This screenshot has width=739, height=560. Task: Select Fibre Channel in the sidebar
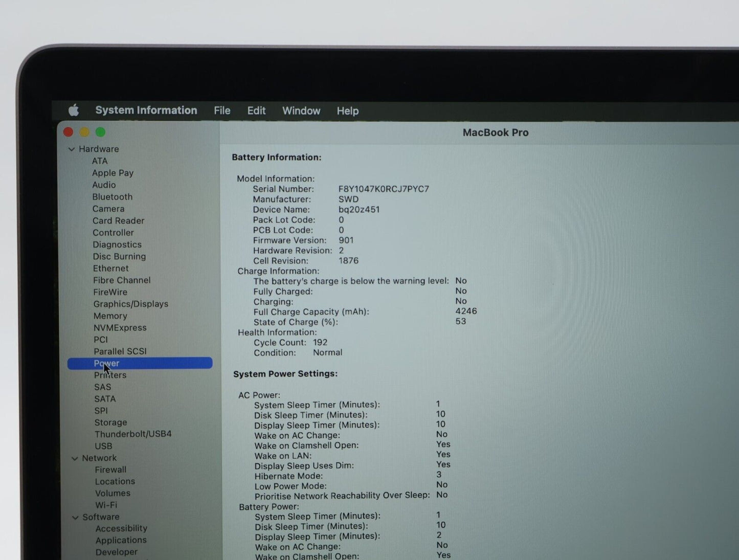pos(122,280)
